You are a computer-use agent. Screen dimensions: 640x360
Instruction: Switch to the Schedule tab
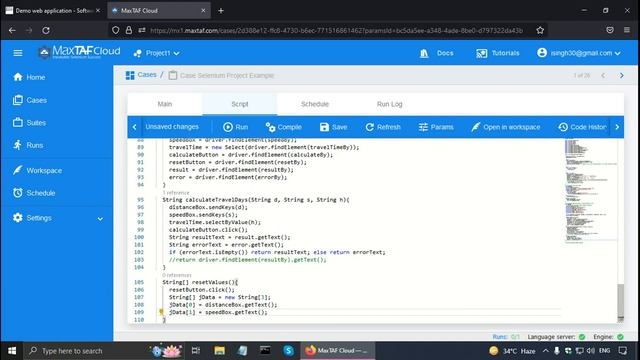pyautogui.click(x=315, y=104)
